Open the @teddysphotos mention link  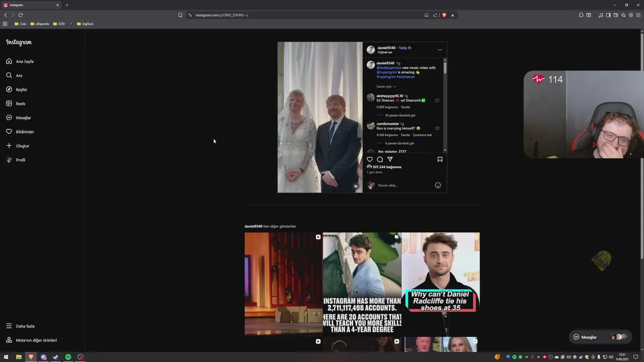[x=389, y=68]
